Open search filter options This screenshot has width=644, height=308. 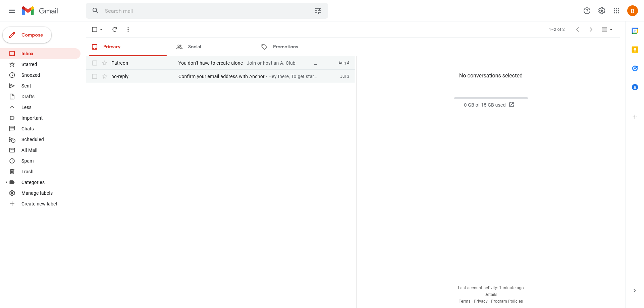[x=318, y=10]
